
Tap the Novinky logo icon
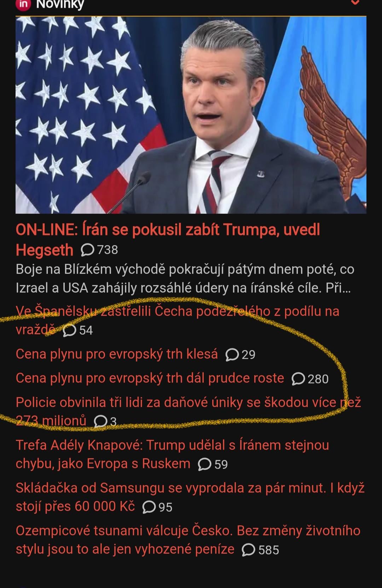coord(23,4)
